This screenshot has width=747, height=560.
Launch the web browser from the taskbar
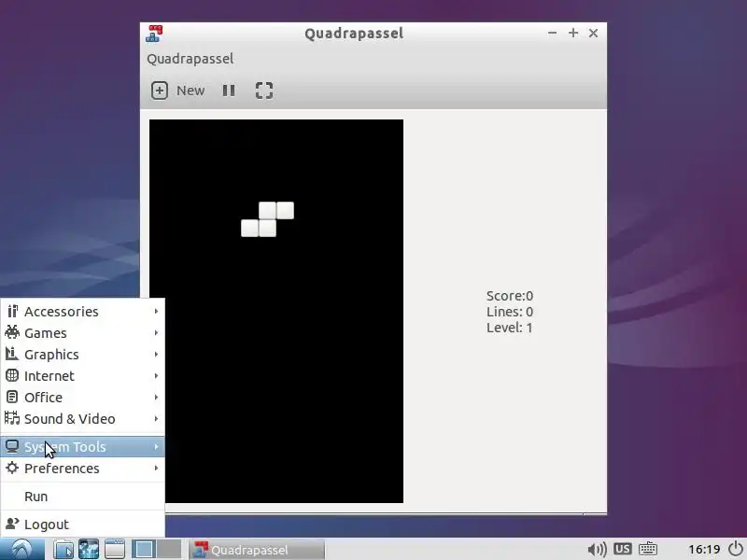pos(89,550)
